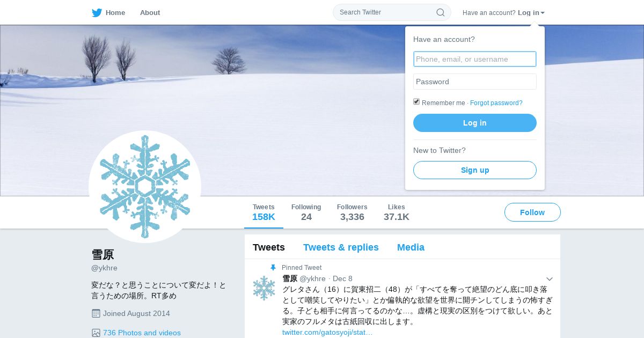This screenshot has width=644, height=338.
Task: Focus the Phone, email, or username field
Action: tap(475, 59)
